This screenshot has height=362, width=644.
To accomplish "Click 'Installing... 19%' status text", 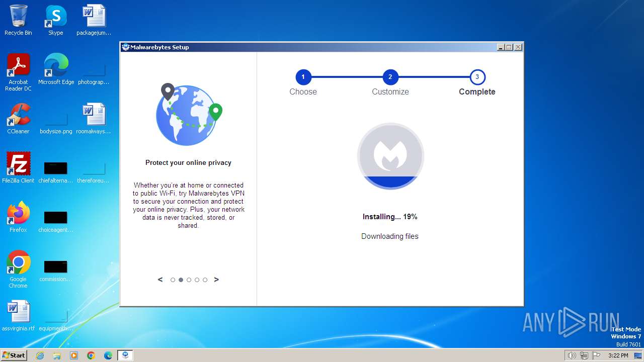I will tap(390, 217).
